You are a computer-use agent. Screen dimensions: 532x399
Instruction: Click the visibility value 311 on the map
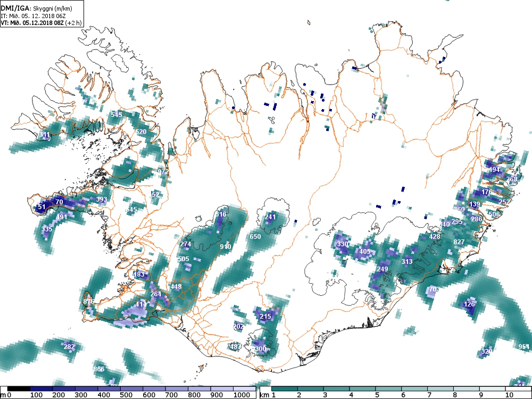pyautogui.click(x=45, y=135)
